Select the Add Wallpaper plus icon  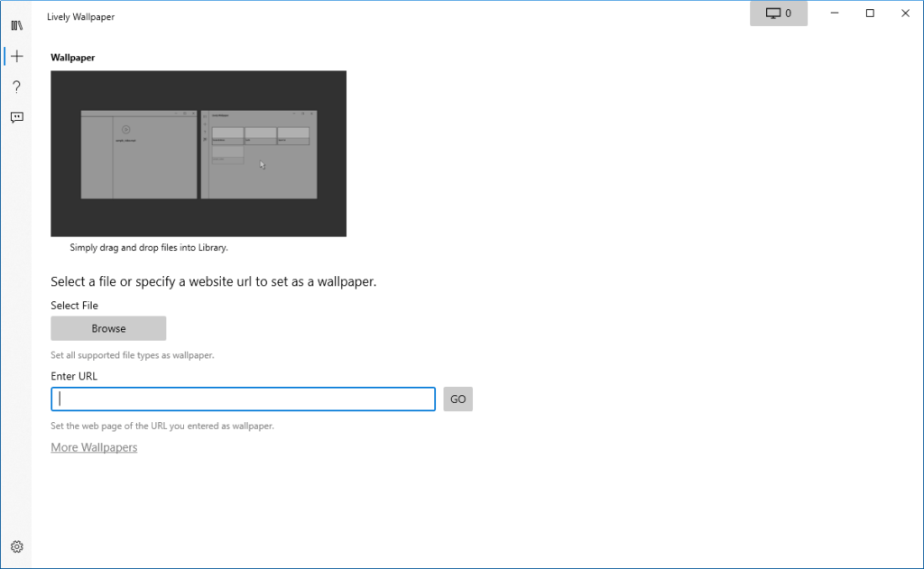click(x=16, y=56)
